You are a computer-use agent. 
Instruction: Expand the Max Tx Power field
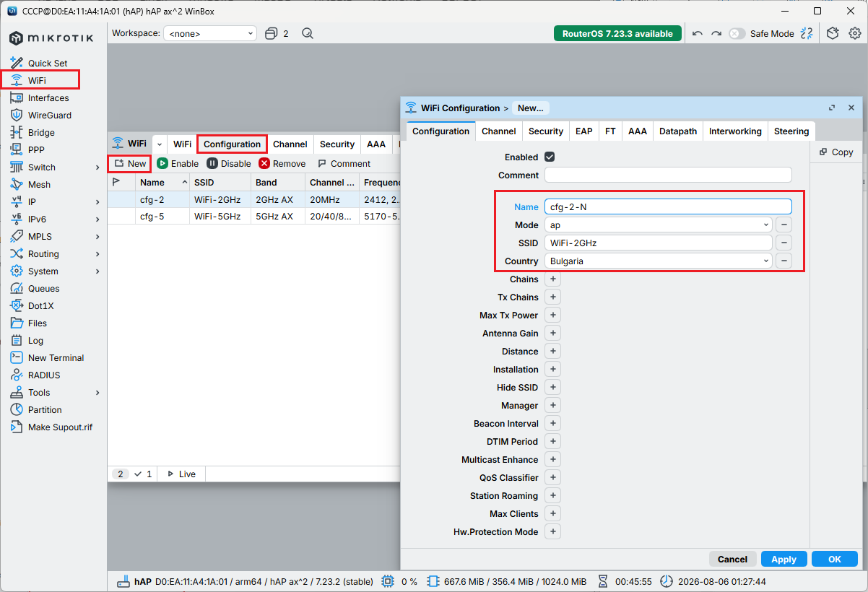552,315
